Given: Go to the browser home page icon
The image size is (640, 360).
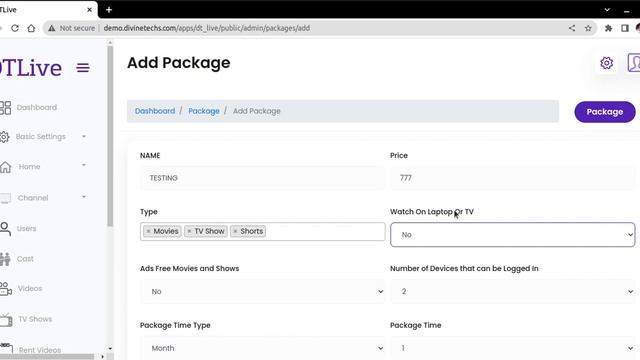Looking at the screenshot, I should click(x=31, y=28).
